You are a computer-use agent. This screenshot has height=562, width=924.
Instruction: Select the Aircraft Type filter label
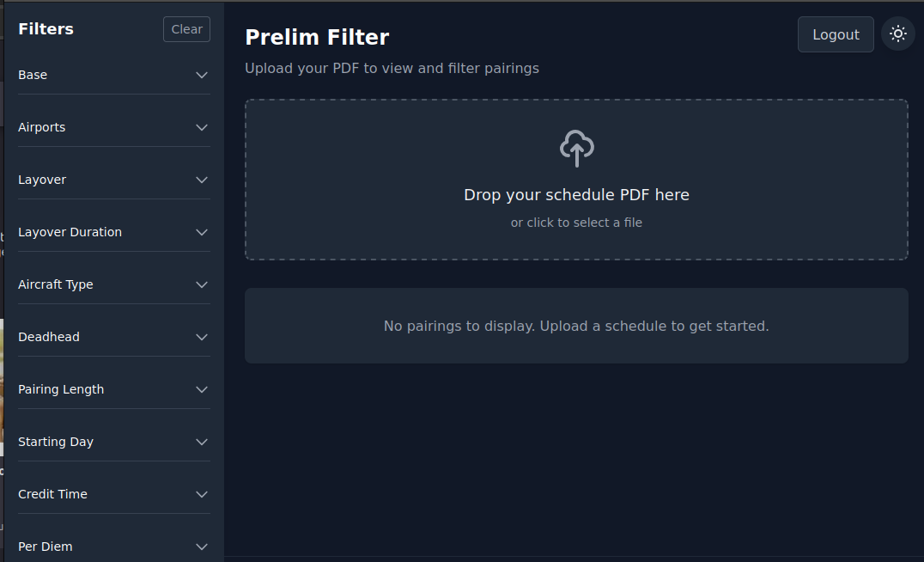click(56, 284)
